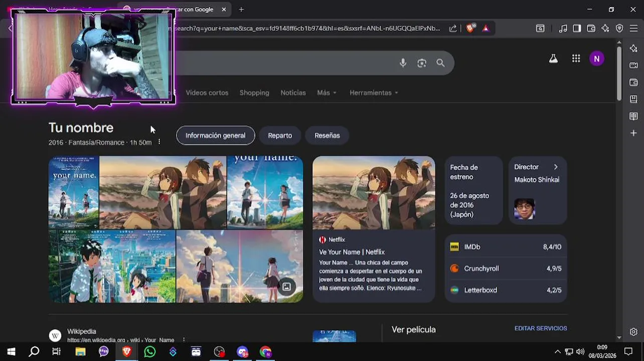This screenshot has height=361, width=644.
Task: Open Brave Playlist music note icon
Action: (x=563, y=29)
